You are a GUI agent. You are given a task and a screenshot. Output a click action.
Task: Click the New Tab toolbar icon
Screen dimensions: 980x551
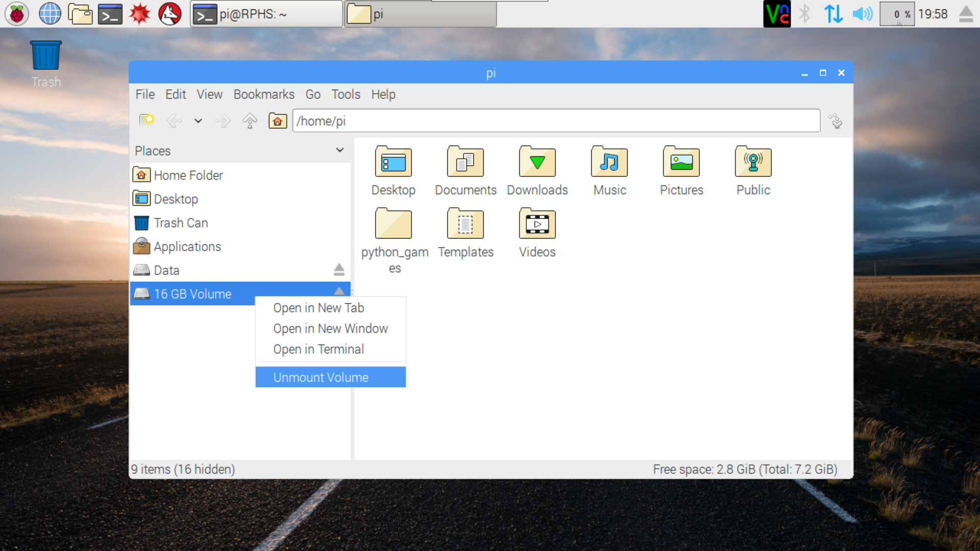click(x=146, y=120)
